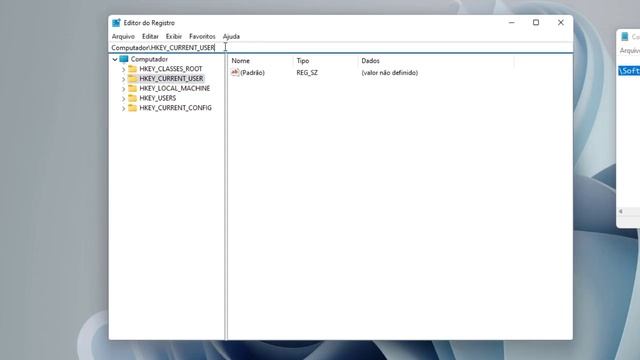Maximize the Editor do Registro window
The height and width of the screenshot is (360, 640).
(x=536, y=22)
